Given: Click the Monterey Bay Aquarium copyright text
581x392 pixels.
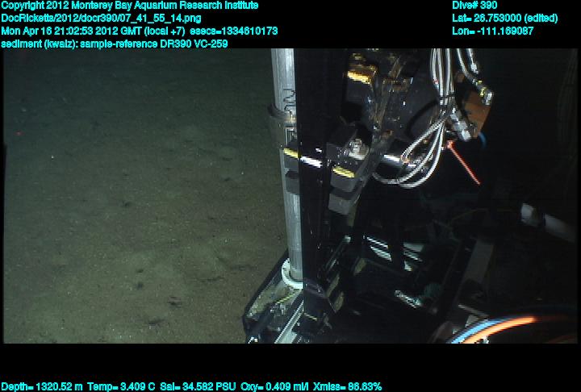Looking at the screenshot, I should point(129,6).
